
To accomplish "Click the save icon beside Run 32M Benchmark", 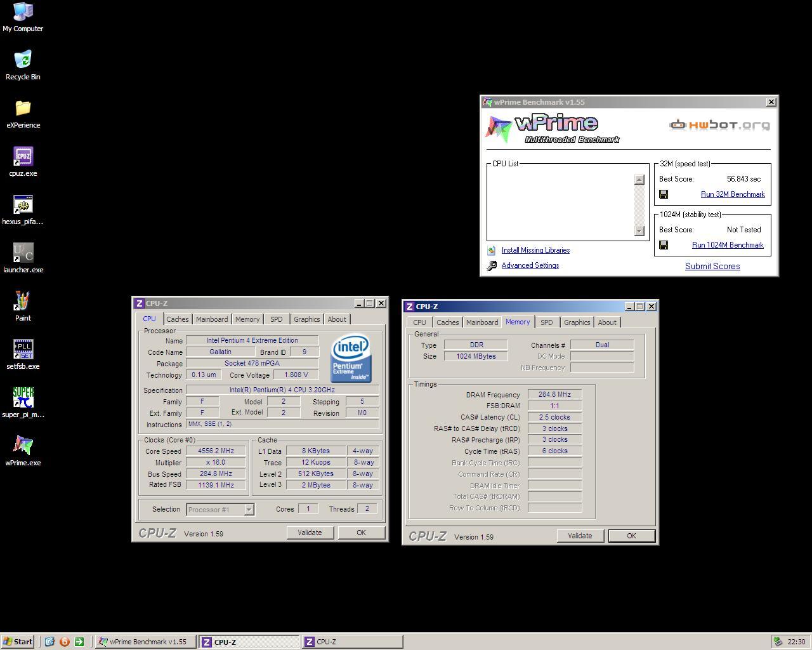I will pos(664,194).
